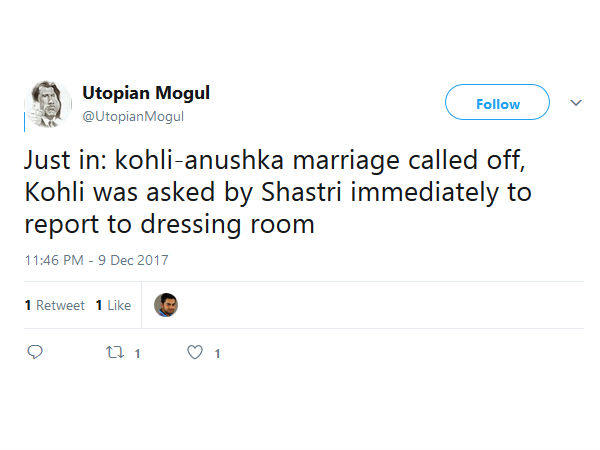
Task: Click the reply speech bubble icon
Action: [x=35, y=352]
